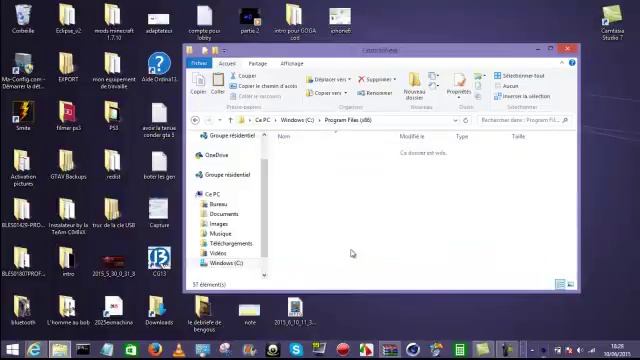The width and height of the screenshot is (640, 360).
Task: Select Vidéos in navigation pane
Action: [213, 253]
